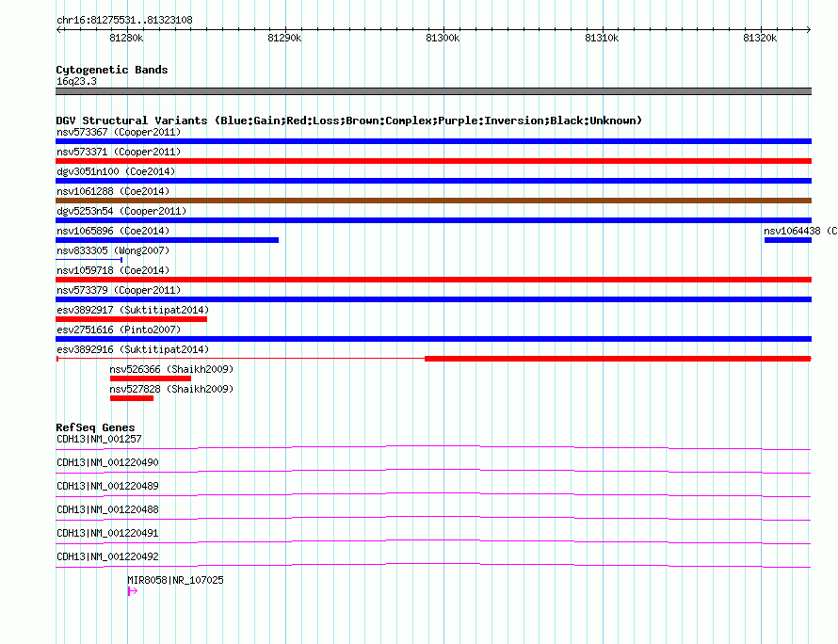
Task: Click the nsv1059718 (Coe2014) label
Action: click(113, 270)
